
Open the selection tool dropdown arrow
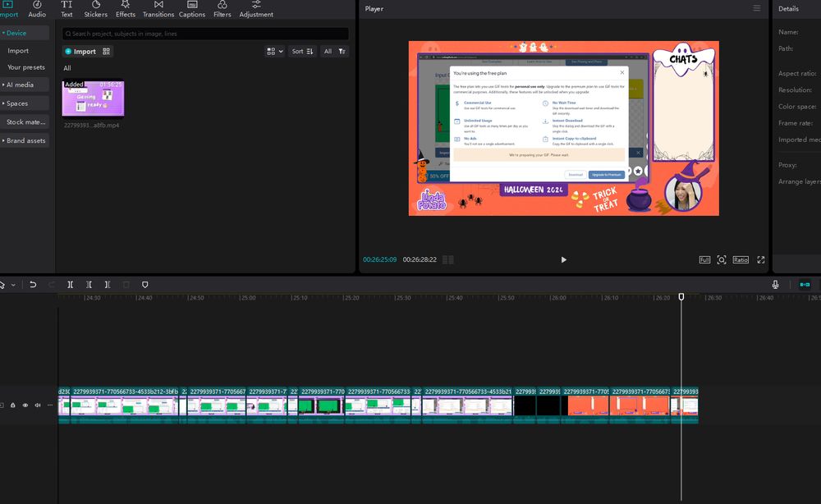coord(13,285)
